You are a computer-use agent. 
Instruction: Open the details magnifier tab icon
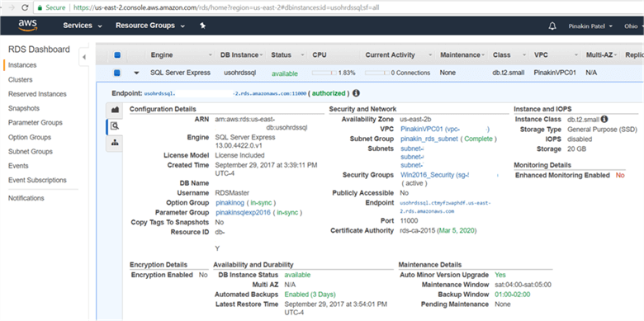point(115,126)
